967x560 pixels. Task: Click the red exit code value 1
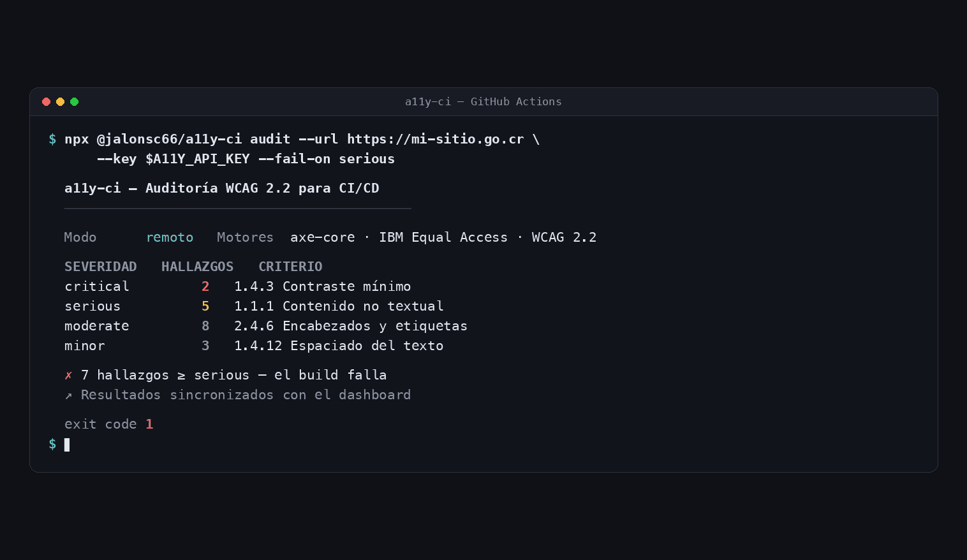[149, 424]
